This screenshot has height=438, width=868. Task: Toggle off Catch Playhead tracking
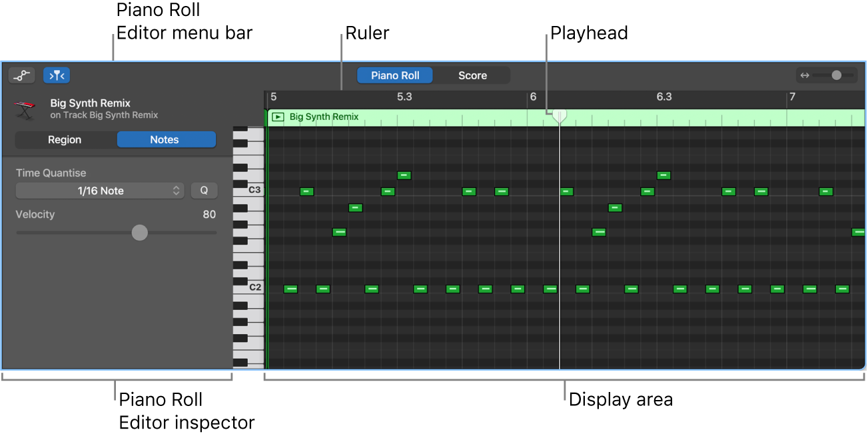pos(57,75)
